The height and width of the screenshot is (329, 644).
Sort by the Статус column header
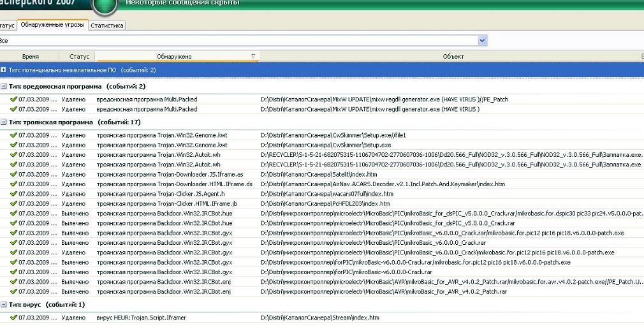[x=79, y=57]
